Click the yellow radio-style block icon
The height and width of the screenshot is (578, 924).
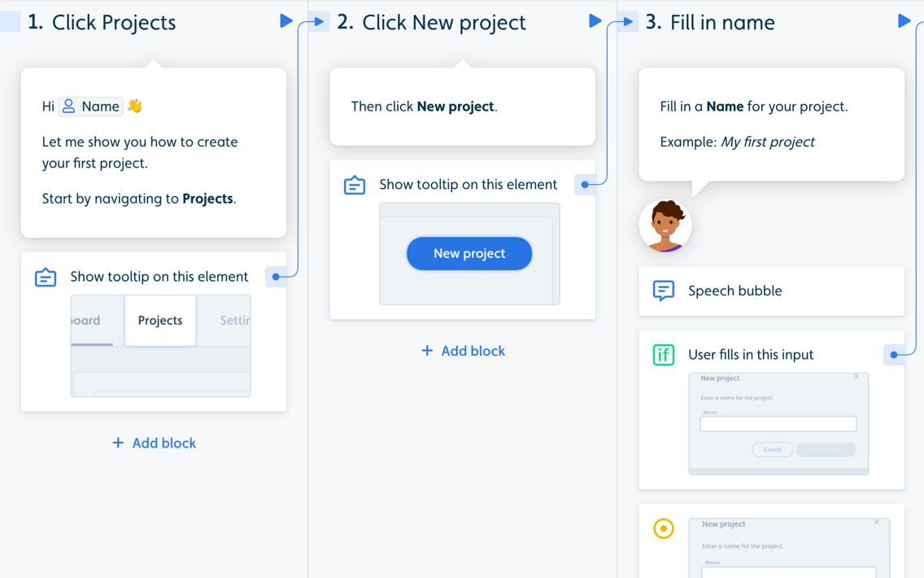663,528
